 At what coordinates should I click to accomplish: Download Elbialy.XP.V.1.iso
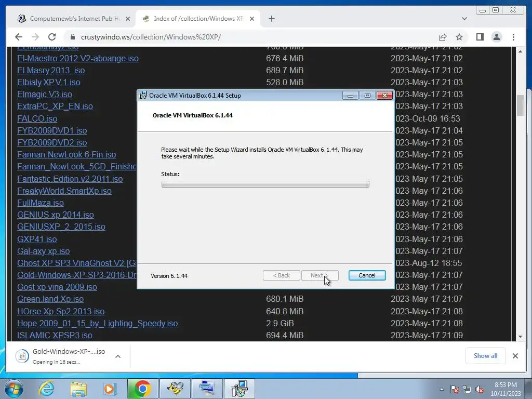(x=48, y=82)
